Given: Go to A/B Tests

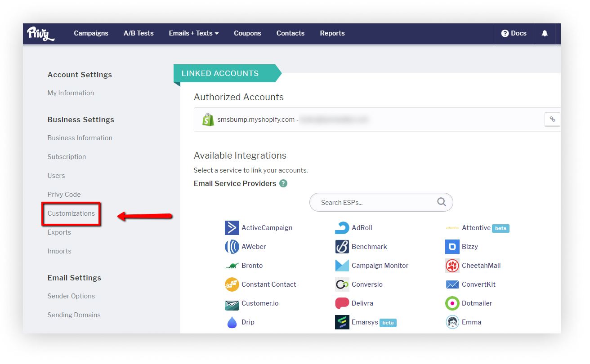Looking at the screenshot, I should coord(139,33).
